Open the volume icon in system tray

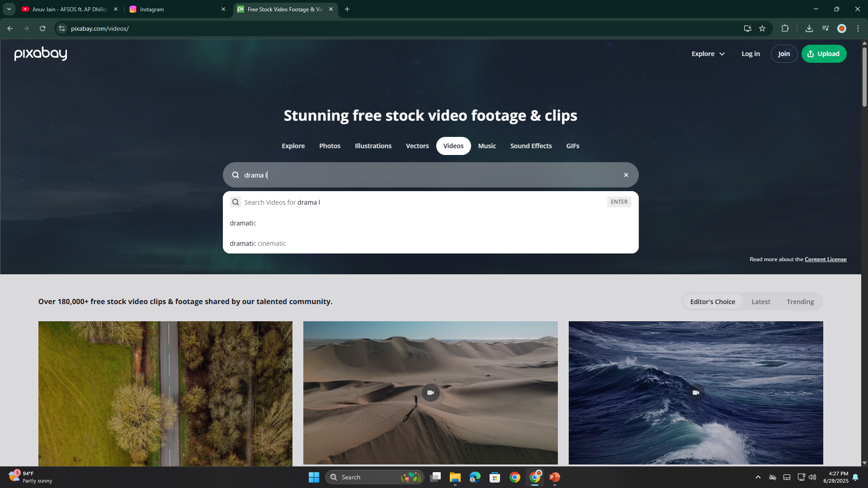(812, 477)
